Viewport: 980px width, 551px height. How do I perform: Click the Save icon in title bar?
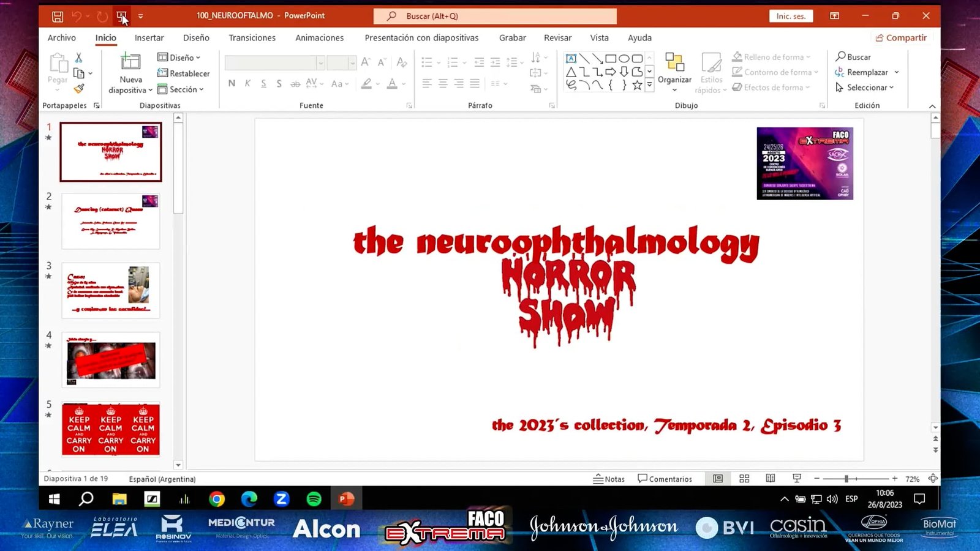(x=57, y=17)
